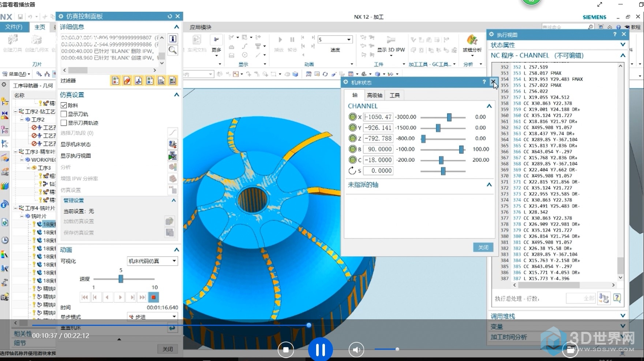Enable the 显示刀轨 checkbox
This screenshot has height=361, width=644.
(x=64, y=114)
